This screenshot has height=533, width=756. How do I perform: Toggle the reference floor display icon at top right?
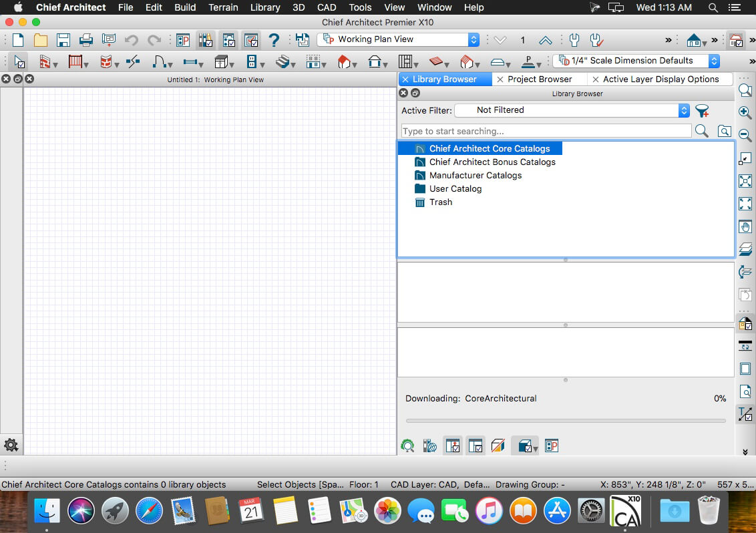tap(736, 41)
